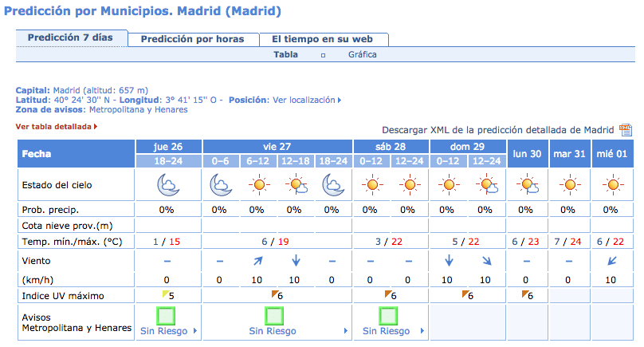Click the green warning square for jue 26
This screenshot has height=347, width=644.
click(x=166, y=316)
